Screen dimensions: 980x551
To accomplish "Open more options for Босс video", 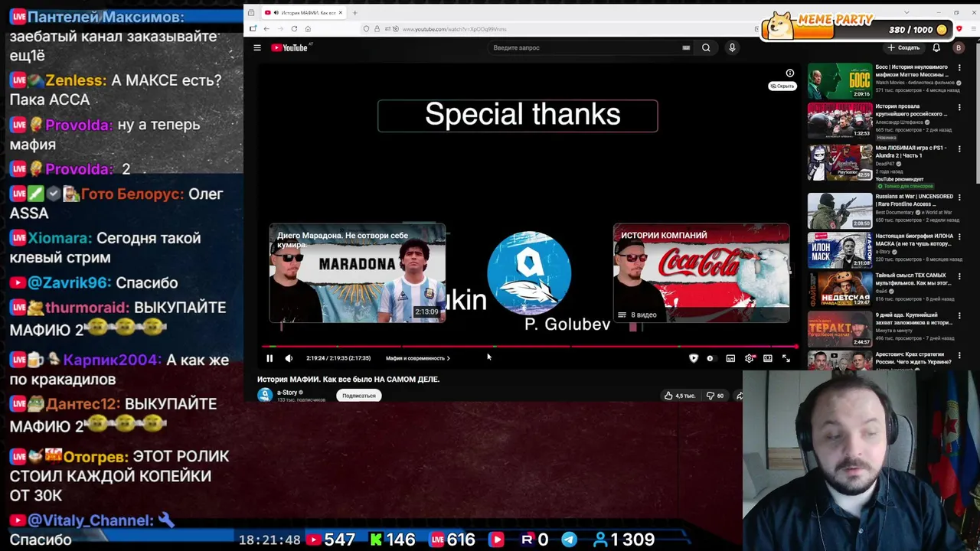I will coord(959,68).
